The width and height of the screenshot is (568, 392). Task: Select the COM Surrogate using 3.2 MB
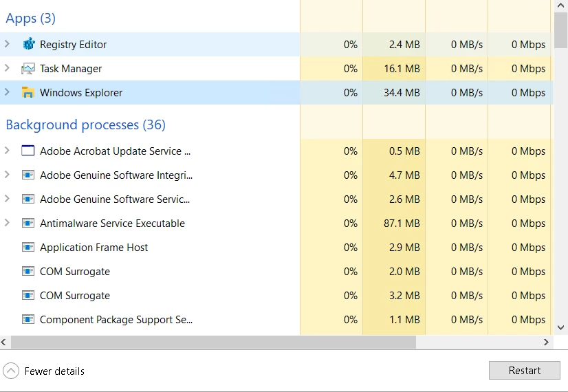[x=75, y=296]
